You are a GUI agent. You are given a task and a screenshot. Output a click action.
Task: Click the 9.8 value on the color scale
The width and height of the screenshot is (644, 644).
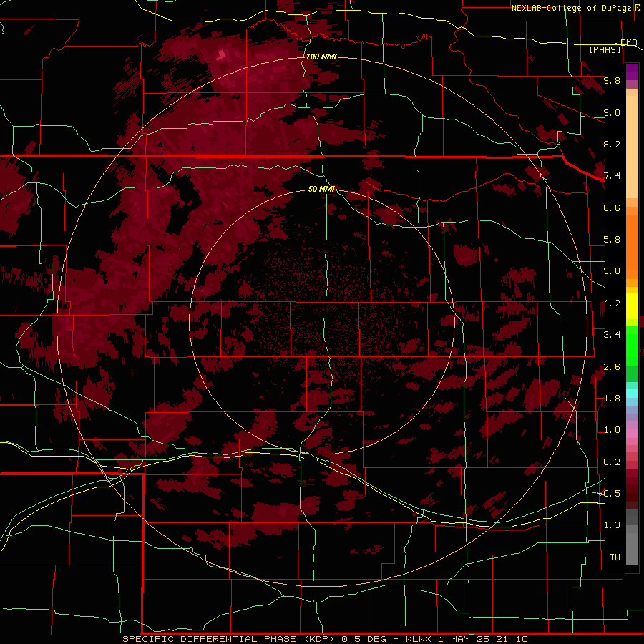tap(612, 80)
